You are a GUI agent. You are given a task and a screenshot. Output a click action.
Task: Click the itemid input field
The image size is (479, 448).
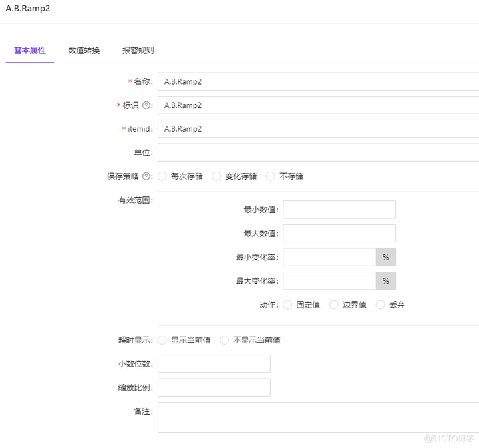(x=318, y=129)
